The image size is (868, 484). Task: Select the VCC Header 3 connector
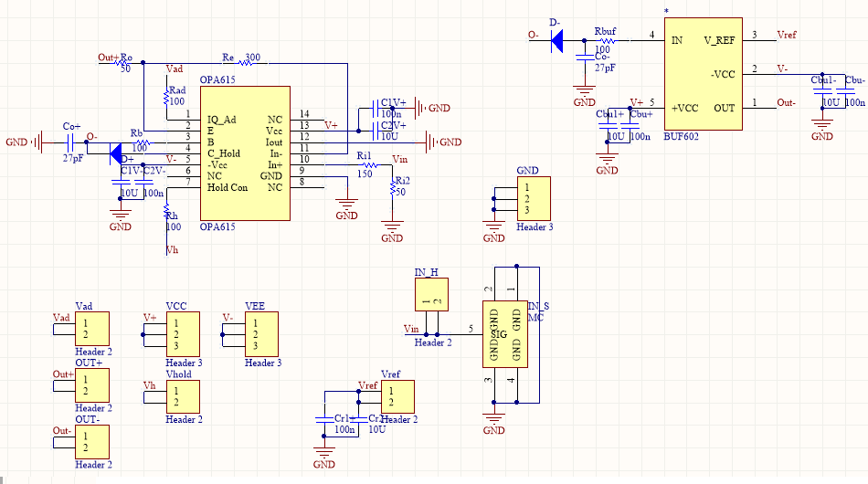coord(183,334)
